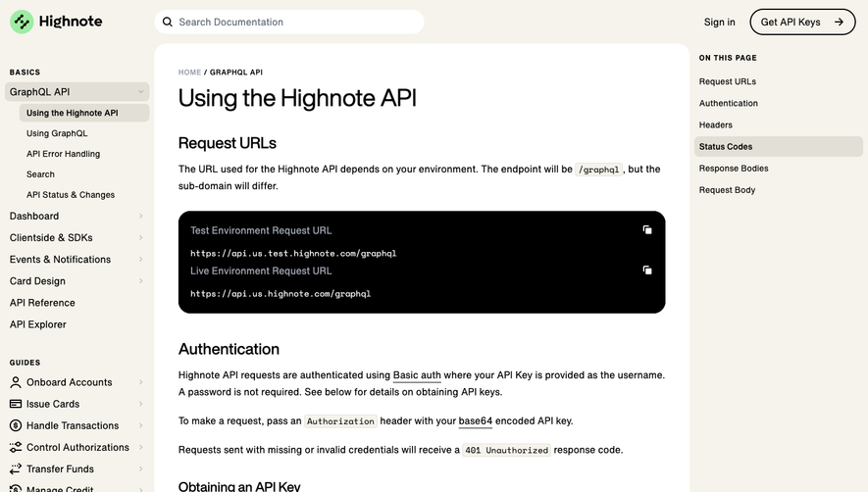This screenshot has height=492, width=868.
Task: Open the Card Design sidebar item
Action: (x=37, y=281)
